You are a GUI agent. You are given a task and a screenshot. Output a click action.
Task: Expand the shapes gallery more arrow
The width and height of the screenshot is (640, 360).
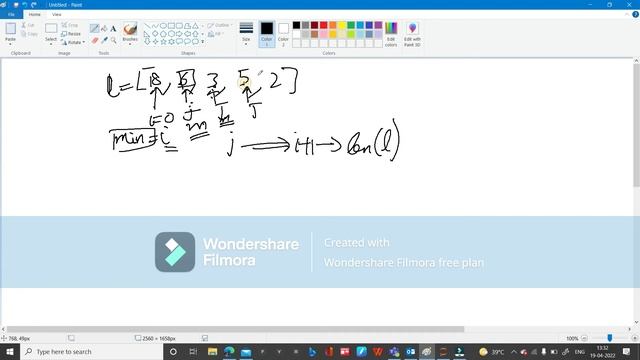coord(202,42)
